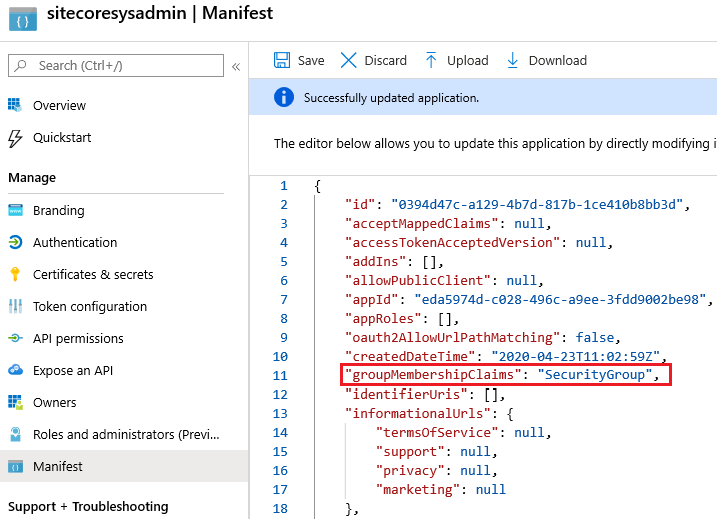Click the Manifest app header icon
Screen dimensions: 717x519
(x=22, y=19)
